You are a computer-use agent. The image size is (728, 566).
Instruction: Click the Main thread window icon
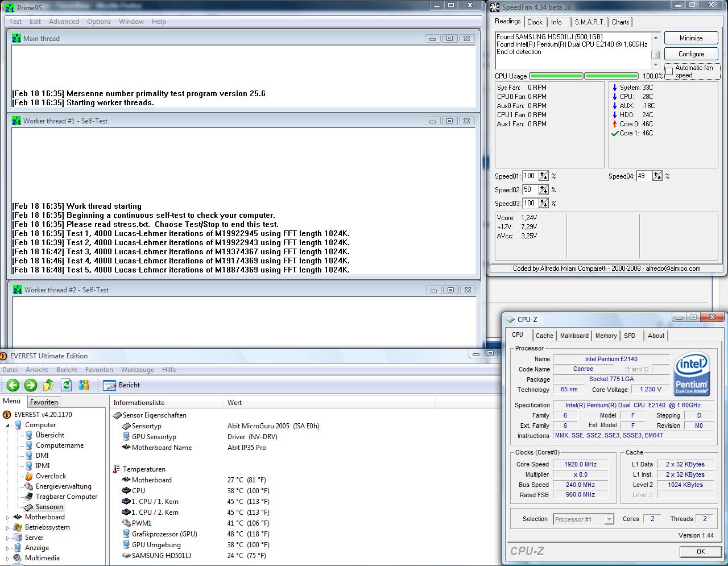[17, 38]
